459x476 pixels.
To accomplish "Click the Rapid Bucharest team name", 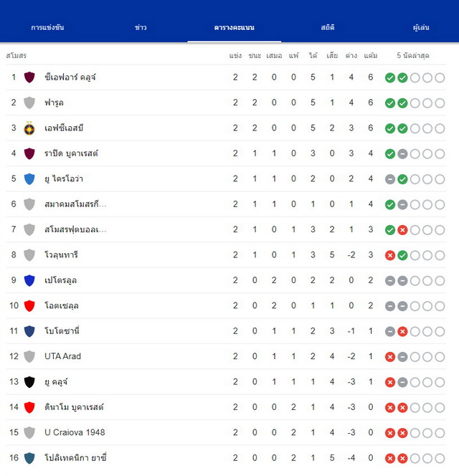I will click(x=71, y=153).
